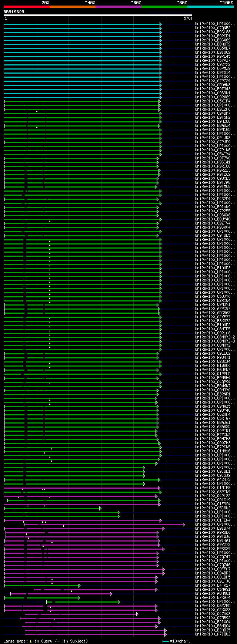Select label UniRef100_Q8LBH5
The height and width of the screenshot is (644, 237).
pyautogui.click(x=213, y=577)
